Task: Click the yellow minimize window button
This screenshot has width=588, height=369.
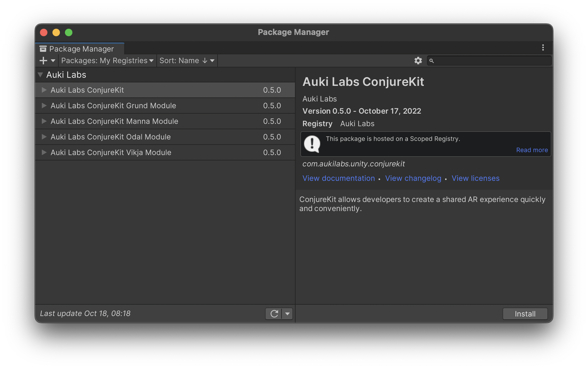Action: 56,32
